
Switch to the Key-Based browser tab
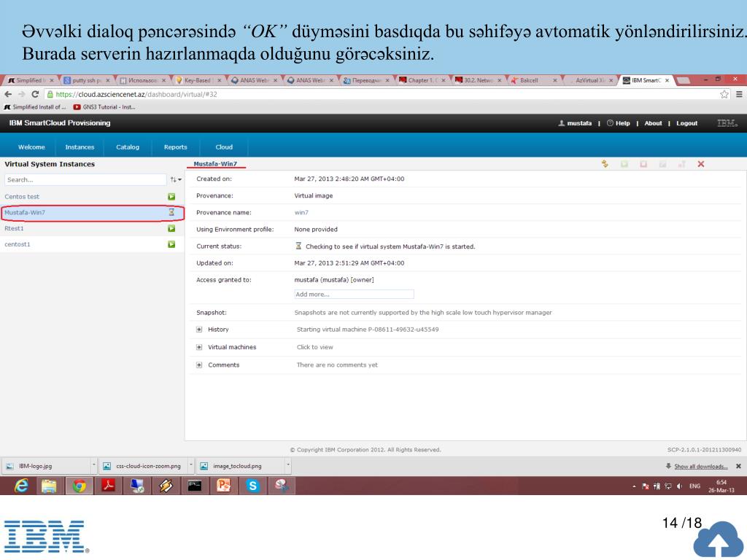tap(198, 80)
